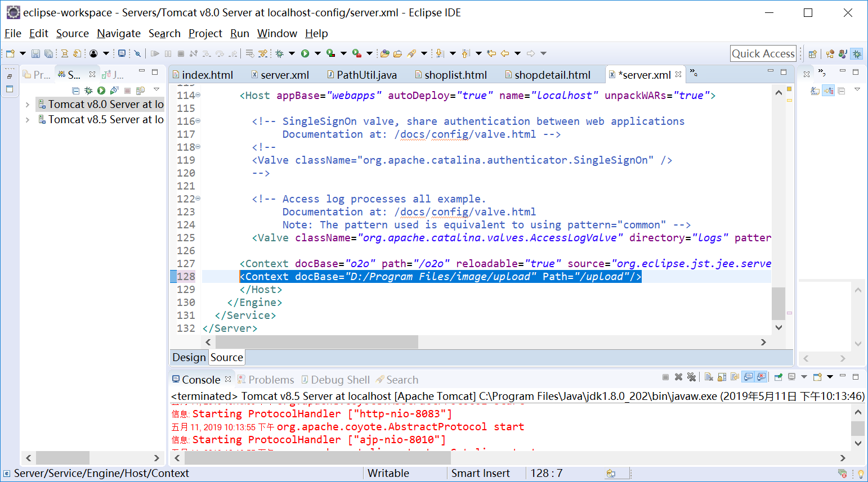868x482 pixels.
Task: Click the Previous Annotation toolbar icon
Action: pyautogui.click(x=466, y=53)
